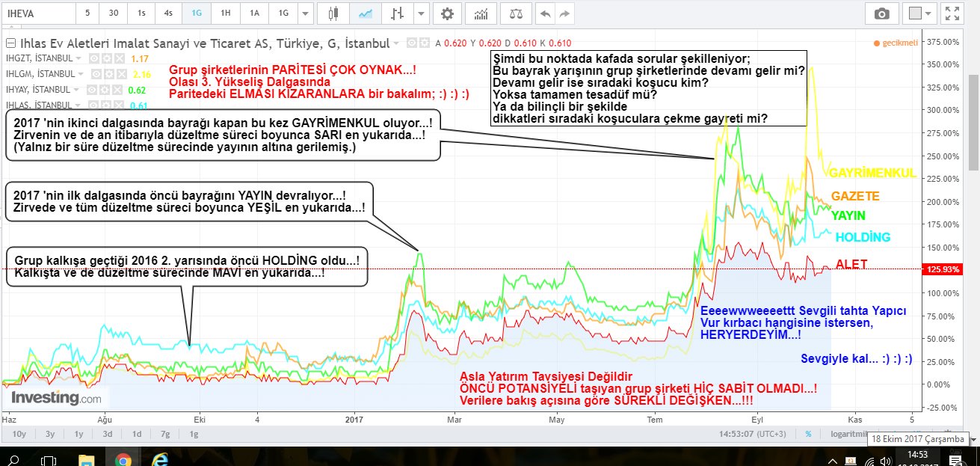This screenshot has height=466, width=980.
Task: Open the layout square dropdown
Action: tap(921, 13)
